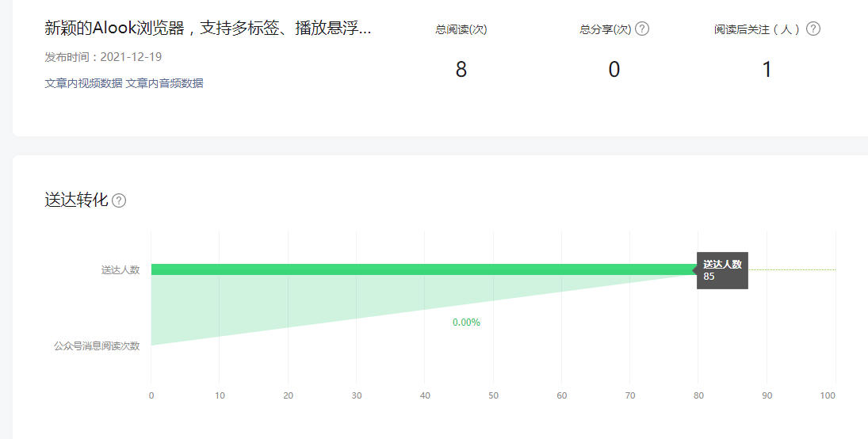Click follow-after-reading value 1

click(x=767, y=70)
